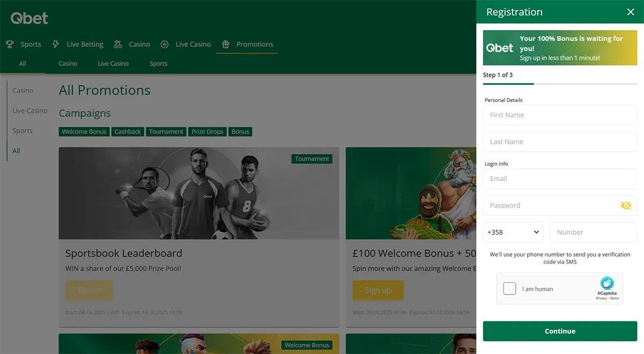Click the 100% Bonus banner
Viewport: 644px width, 354px height.
(x=560, y=48)
